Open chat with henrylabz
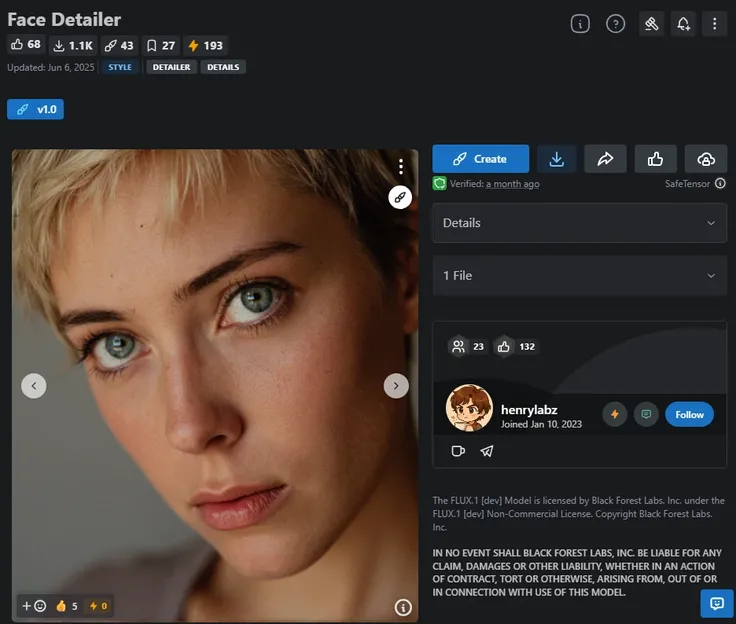Screen dimensions: 736x624 (646, 414)
